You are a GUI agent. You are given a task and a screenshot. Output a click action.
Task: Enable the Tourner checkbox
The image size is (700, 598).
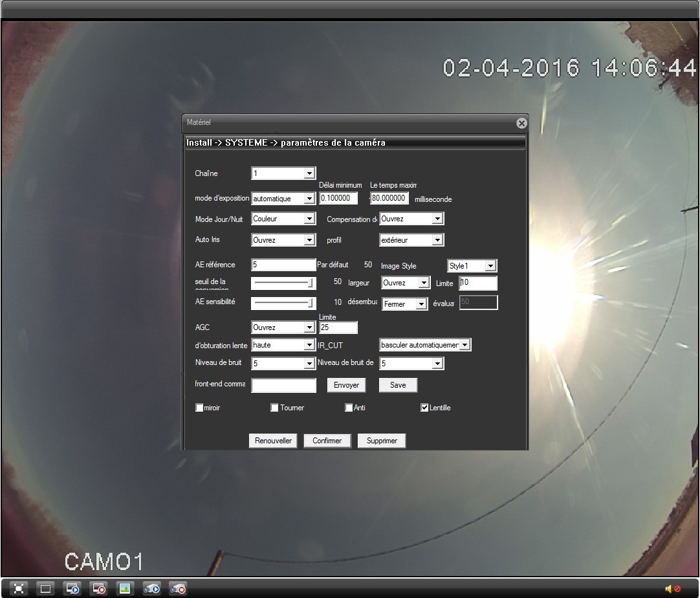274,407
